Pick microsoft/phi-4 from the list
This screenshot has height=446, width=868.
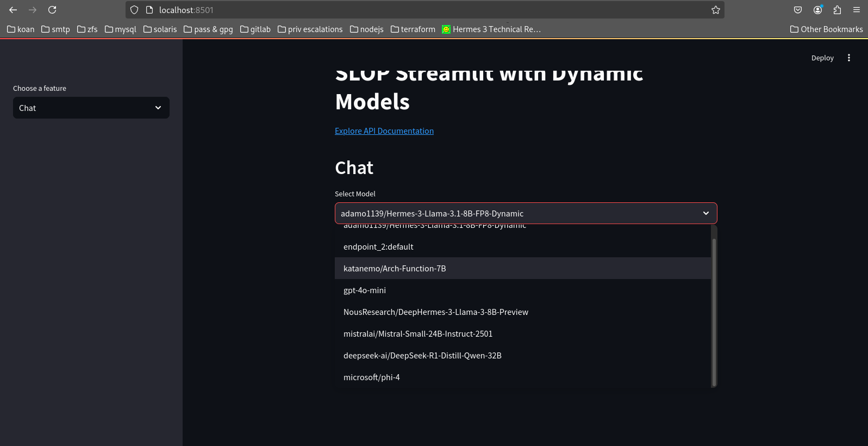(371, 377)
